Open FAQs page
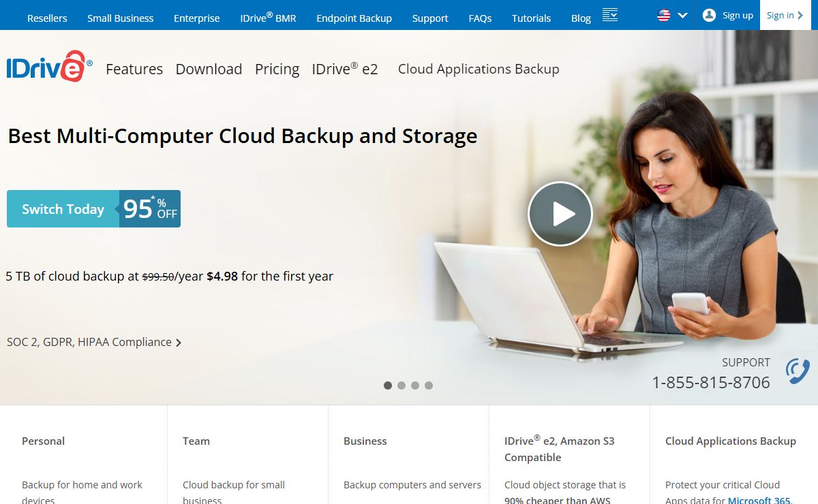 (481, 18)
